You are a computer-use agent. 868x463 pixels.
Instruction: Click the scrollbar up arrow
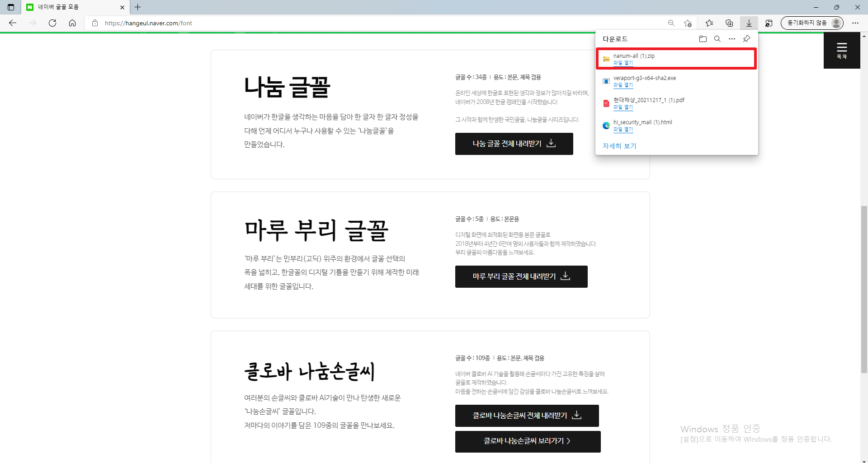(864, 35)
